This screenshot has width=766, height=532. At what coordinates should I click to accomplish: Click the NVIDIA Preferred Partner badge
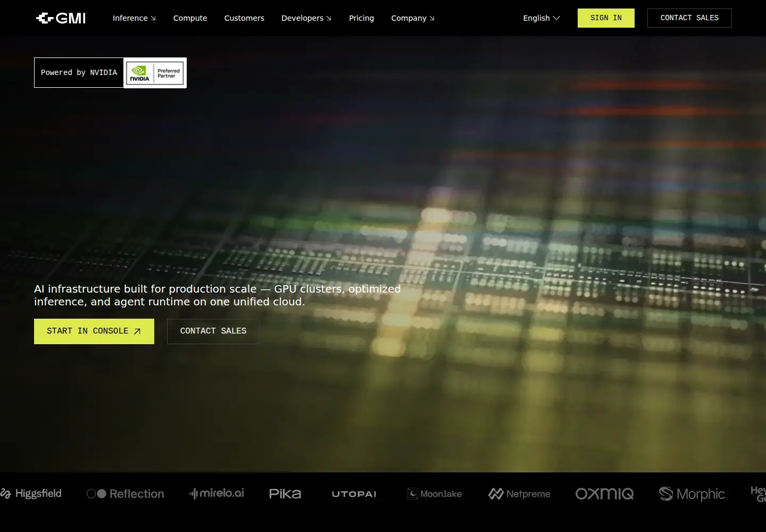point(155,73)
